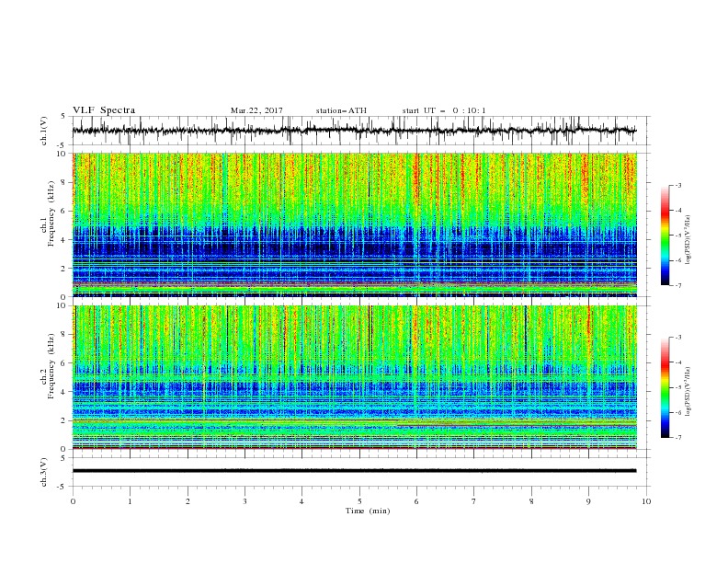Viewport: 728px width, 563px height.
Task: Click the "8" tick on the time axis
Action: point(531,501)
